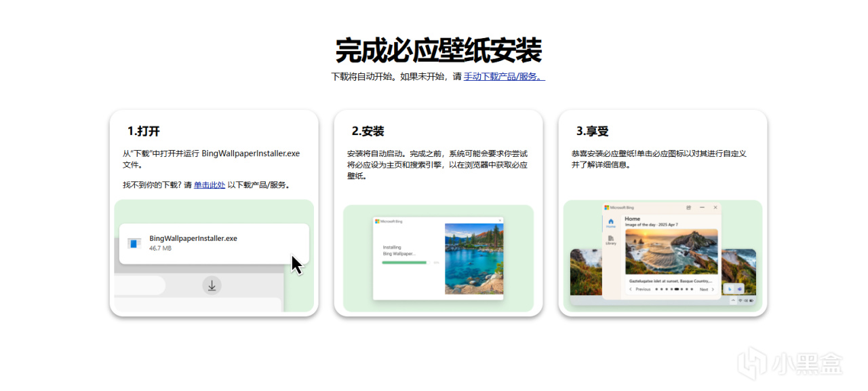Image resolution: width=868 pixels, height=391 pixels.
Task: Click the 1.打开 step heading
Action: (x=144, y=131)
